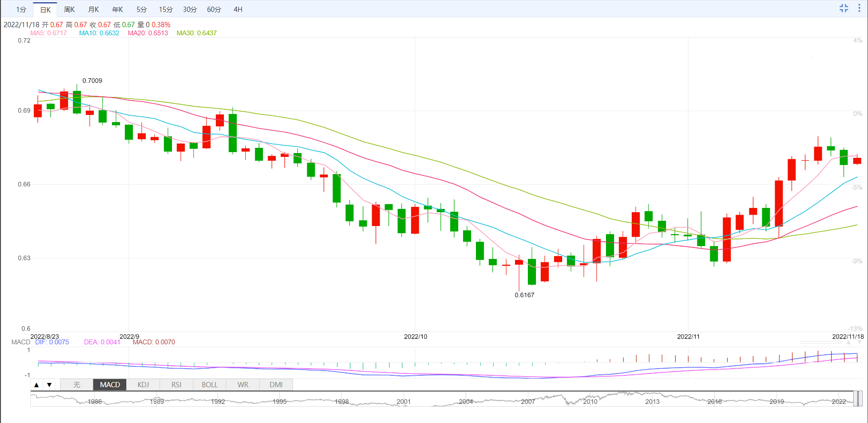Open the DMI indicator tab

click(x=276, y=385)
